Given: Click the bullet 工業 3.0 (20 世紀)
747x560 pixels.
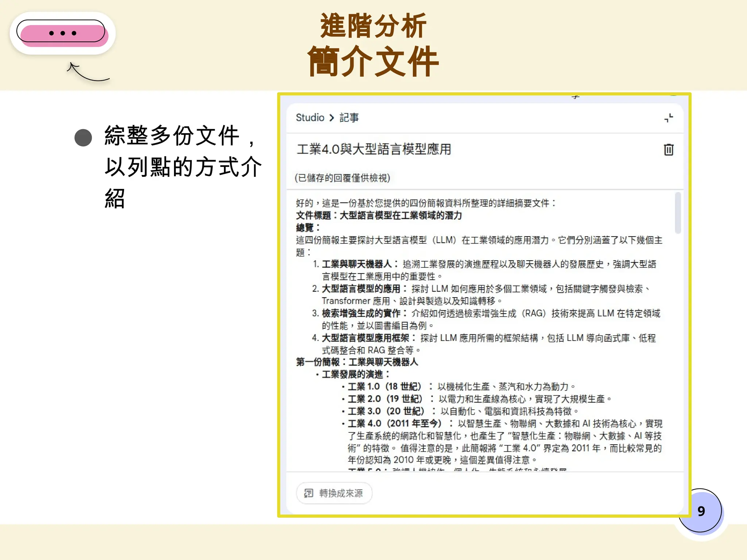Looking at the screenshot, I should click(x=460, y=411).
